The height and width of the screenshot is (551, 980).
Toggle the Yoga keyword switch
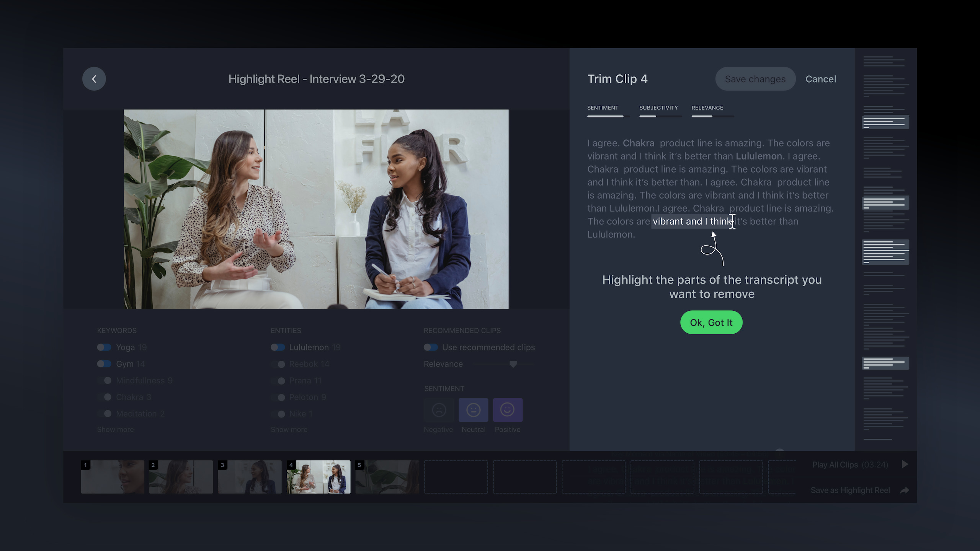click(x=104, y=347)
